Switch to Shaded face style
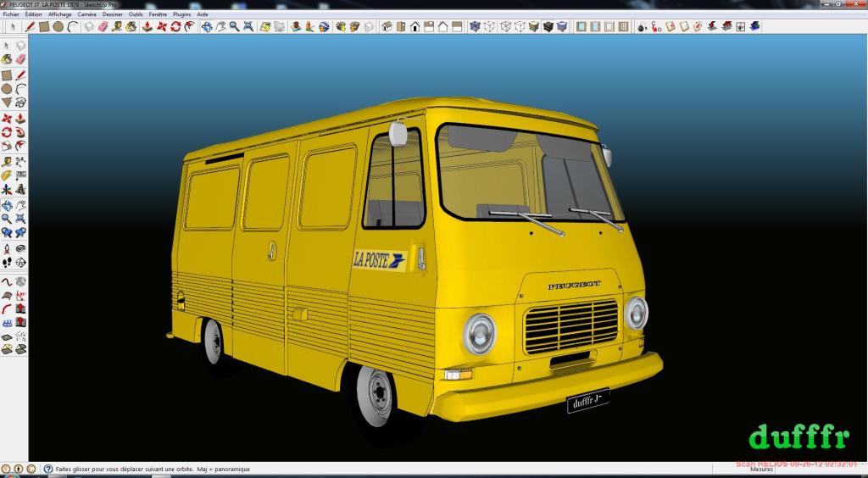The image size is (868, 478). tap(533, 26)
